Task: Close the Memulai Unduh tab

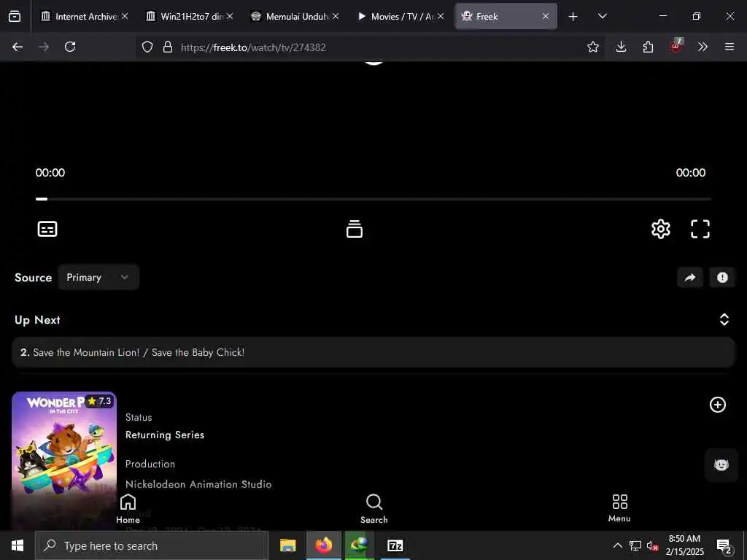Action: pyautogui.click(x=336, y=16)
